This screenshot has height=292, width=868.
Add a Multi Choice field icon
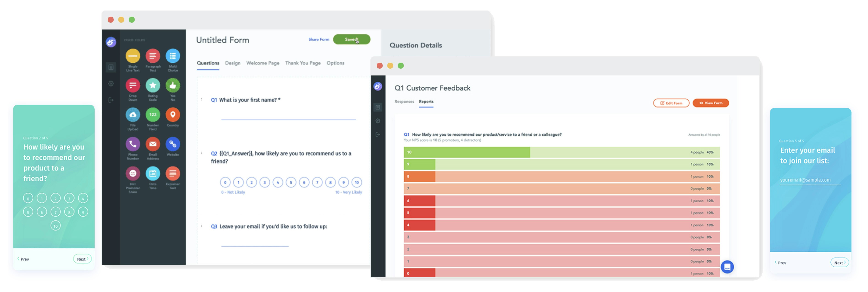[x=173, y=56]
